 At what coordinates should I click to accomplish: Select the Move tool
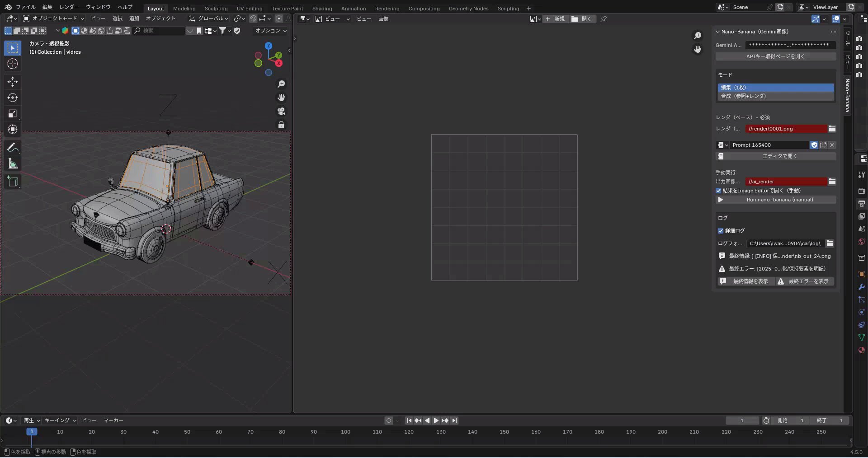[13, 82]
